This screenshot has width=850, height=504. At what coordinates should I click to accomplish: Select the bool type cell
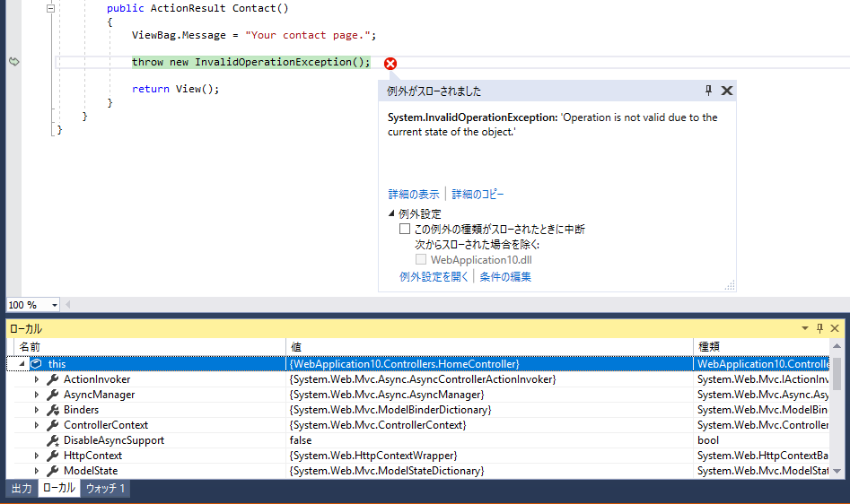(708, 440)
